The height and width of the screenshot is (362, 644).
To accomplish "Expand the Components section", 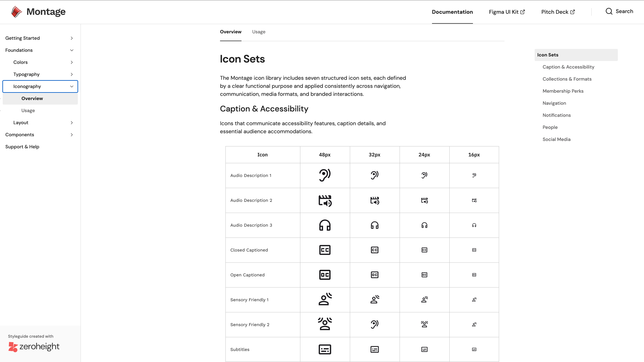I will (x=72, y=135).
